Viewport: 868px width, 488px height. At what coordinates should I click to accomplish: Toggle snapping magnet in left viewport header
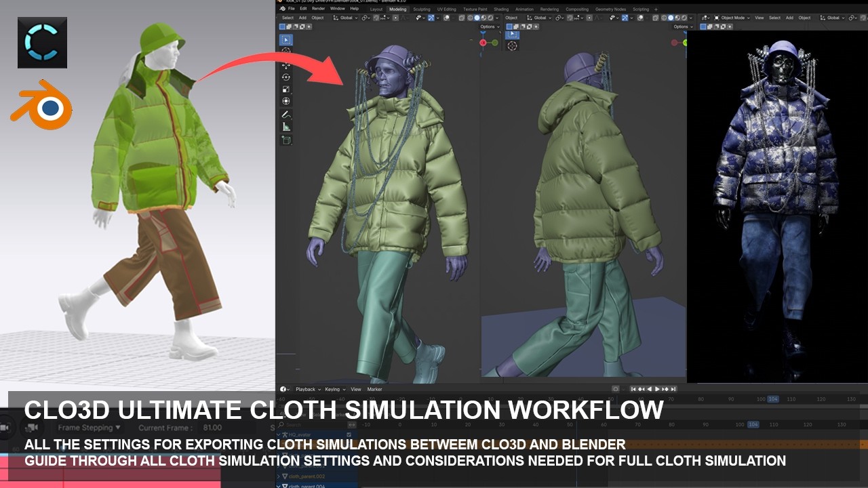376,18
